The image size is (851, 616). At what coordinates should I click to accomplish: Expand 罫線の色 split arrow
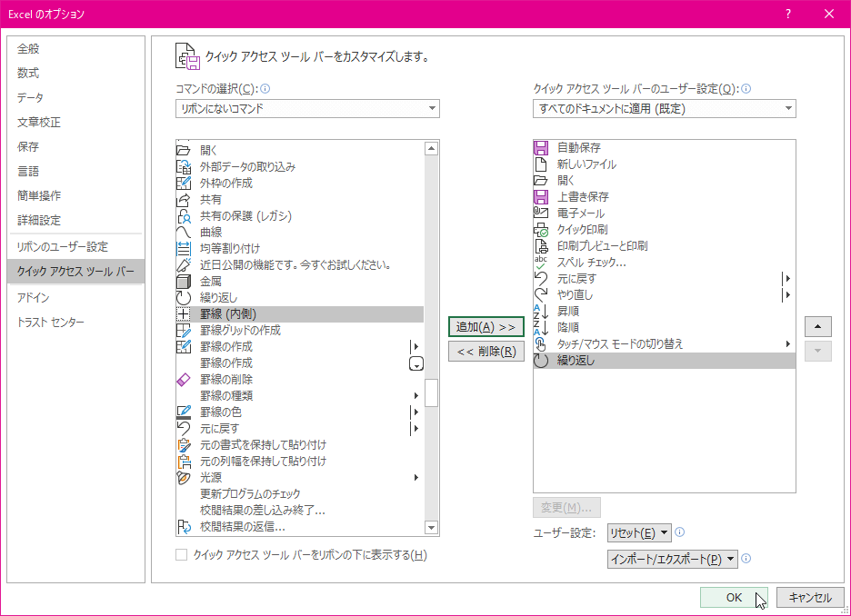point(415,412)
